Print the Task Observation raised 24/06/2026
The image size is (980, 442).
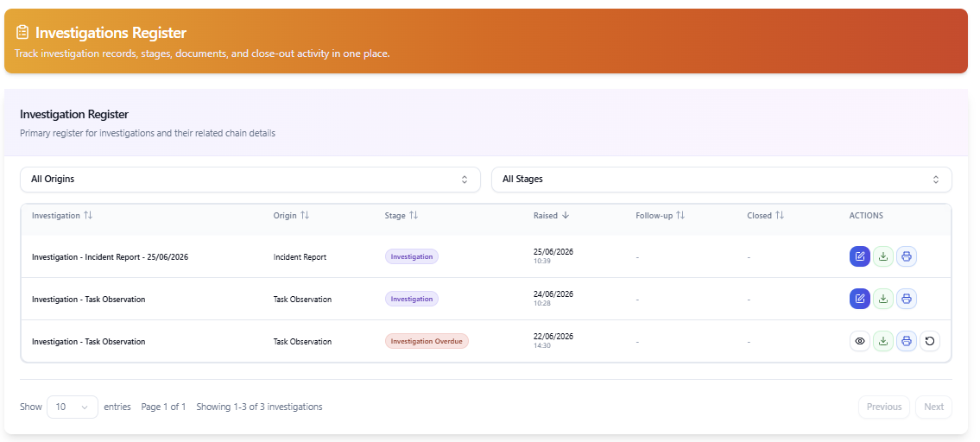click(x=907, y=299)
